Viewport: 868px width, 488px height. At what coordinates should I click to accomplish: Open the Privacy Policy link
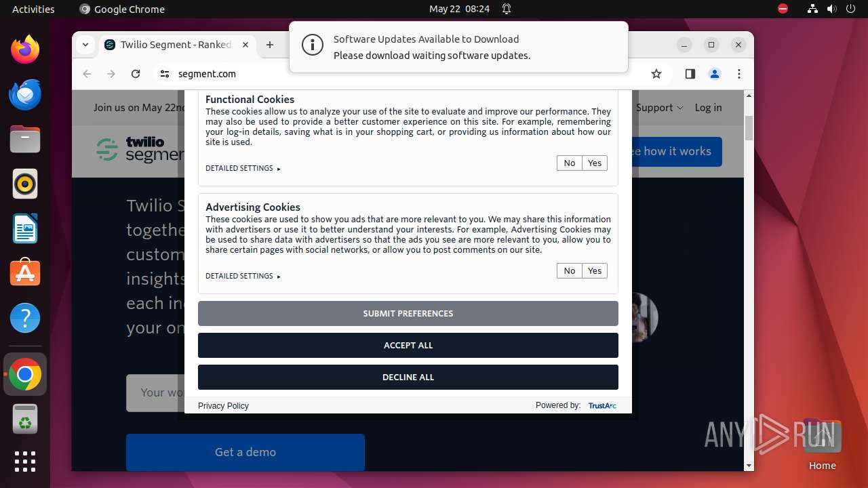[223, 405]
